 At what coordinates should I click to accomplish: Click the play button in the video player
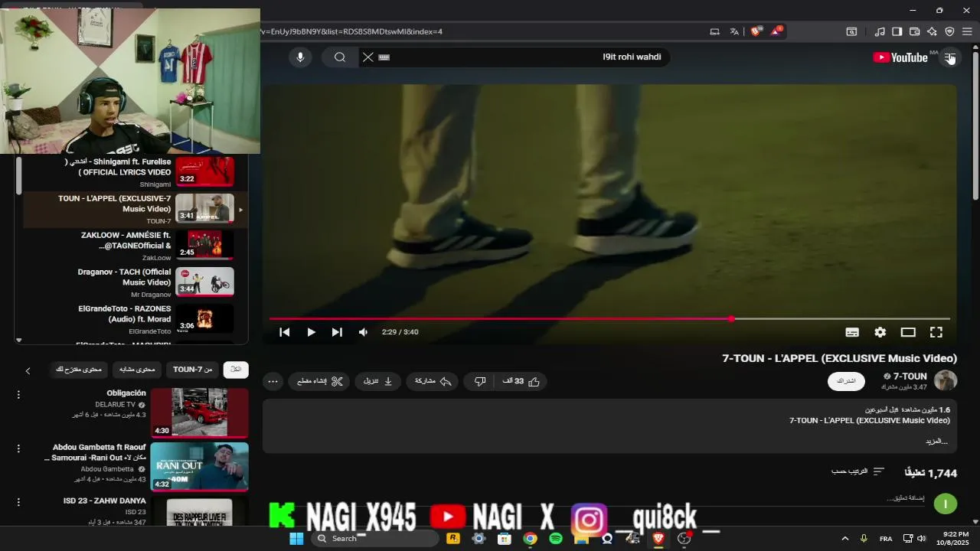pyautogui.click(x=311, y=332)
